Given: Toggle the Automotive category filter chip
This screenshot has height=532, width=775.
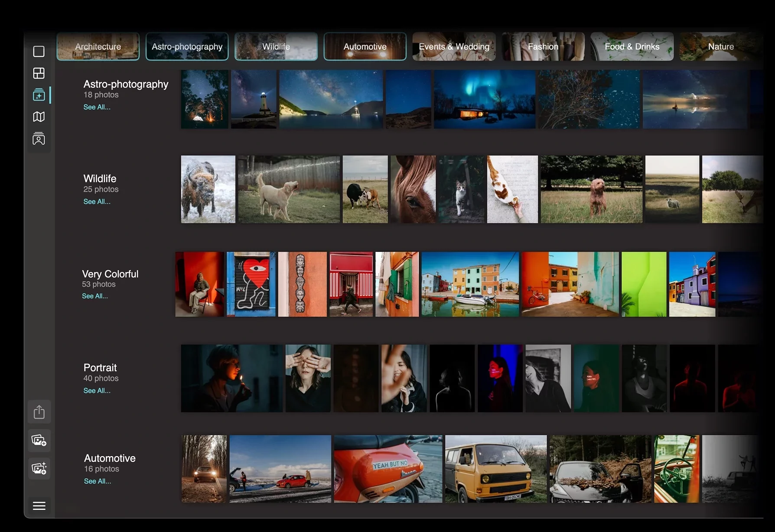Looking at the screenshot, I should (365, 46).
